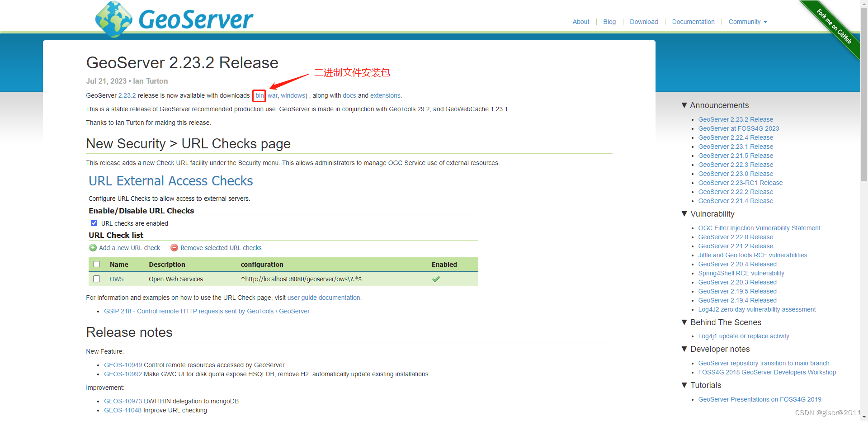Click the scrollbar down arrow
The image size is (868, 421).
[x=864, y=417]
